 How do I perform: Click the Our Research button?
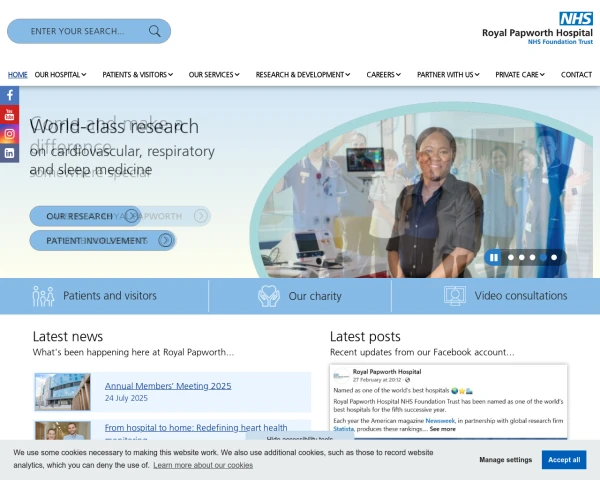pyautogui.click(x=85, y=216)
